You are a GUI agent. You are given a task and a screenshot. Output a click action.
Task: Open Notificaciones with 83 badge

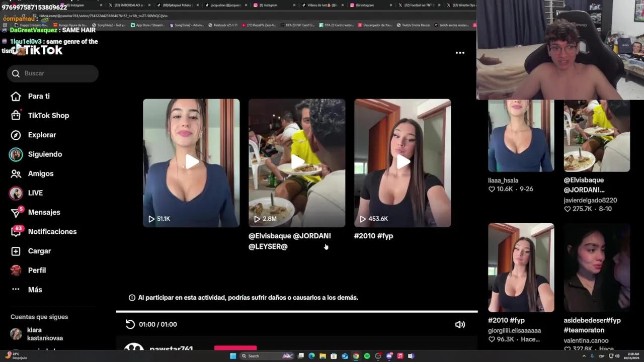44,232
